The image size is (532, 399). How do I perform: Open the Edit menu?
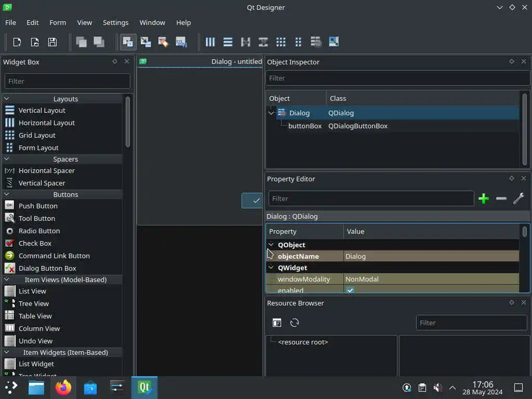33,22
